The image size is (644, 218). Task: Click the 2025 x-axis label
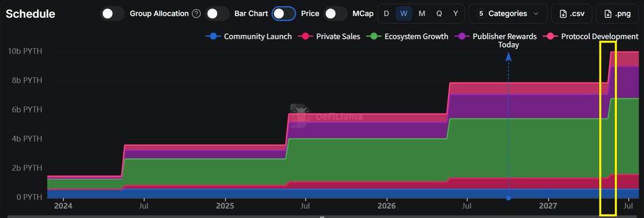click(x=225, y=206)
